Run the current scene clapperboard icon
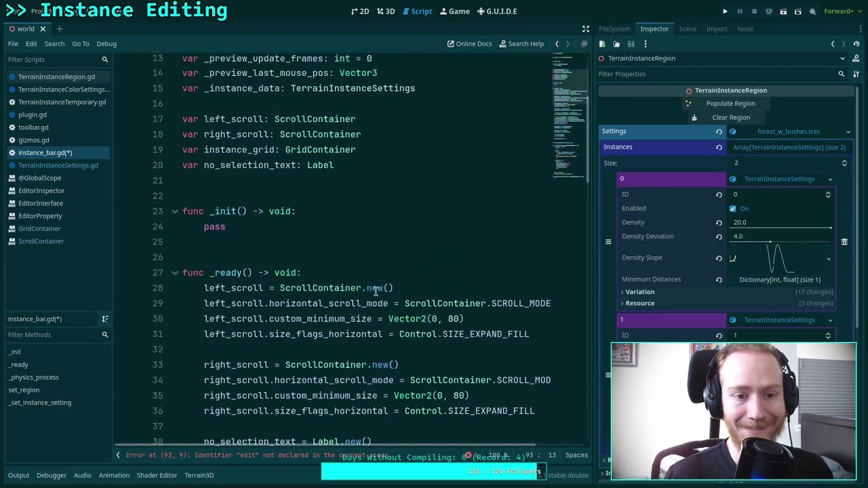 pyautogui.click(x=783, y=12)
